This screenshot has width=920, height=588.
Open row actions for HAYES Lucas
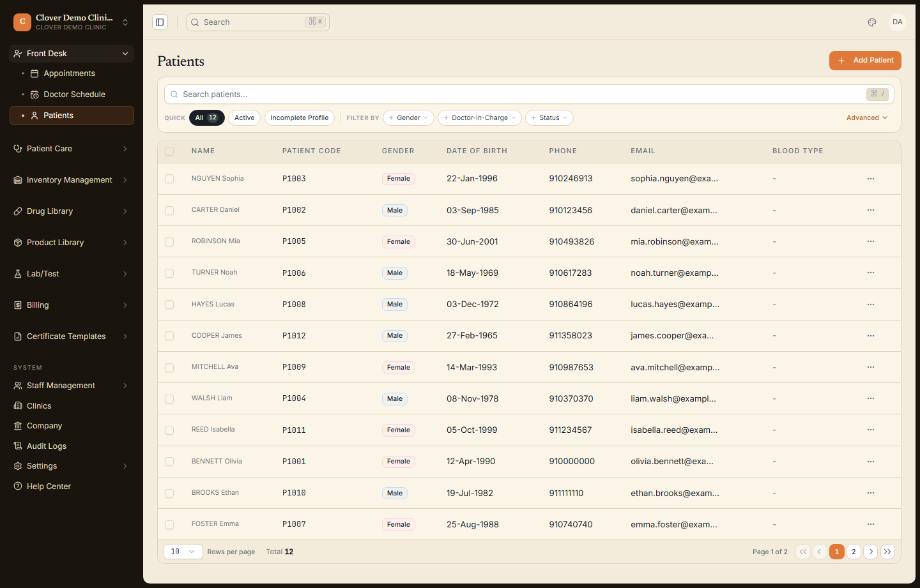pos(871,305)
